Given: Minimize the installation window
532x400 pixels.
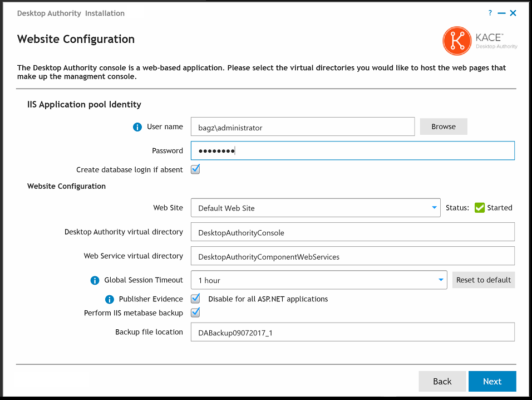Looking at the screenshot, I should [501, 13].
